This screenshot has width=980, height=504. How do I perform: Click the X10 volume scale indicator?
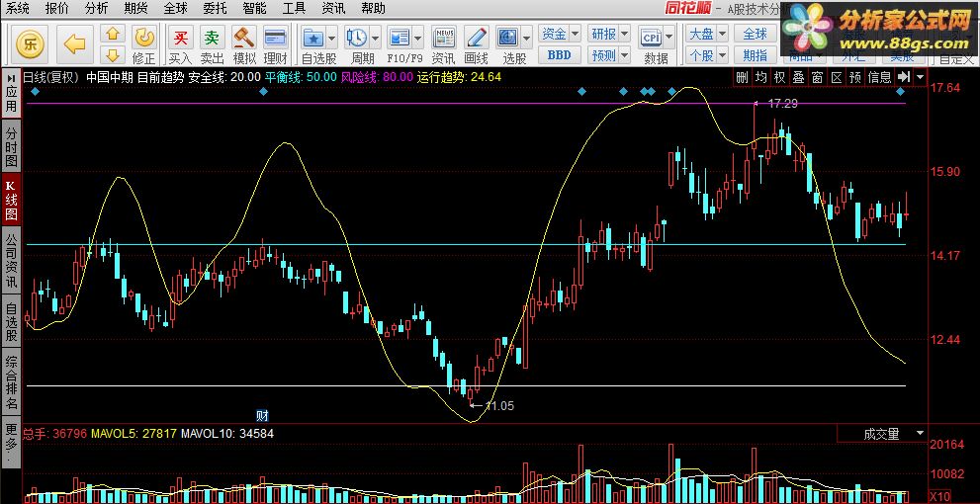pyautogui.click(x=940, y=496)
